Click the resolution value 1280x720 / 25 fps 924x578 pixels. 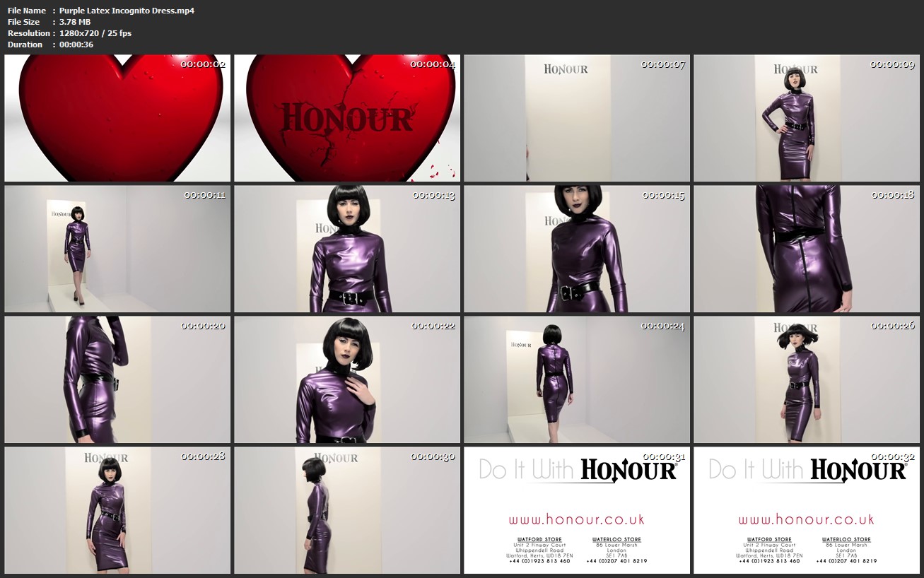click(95, 33)
